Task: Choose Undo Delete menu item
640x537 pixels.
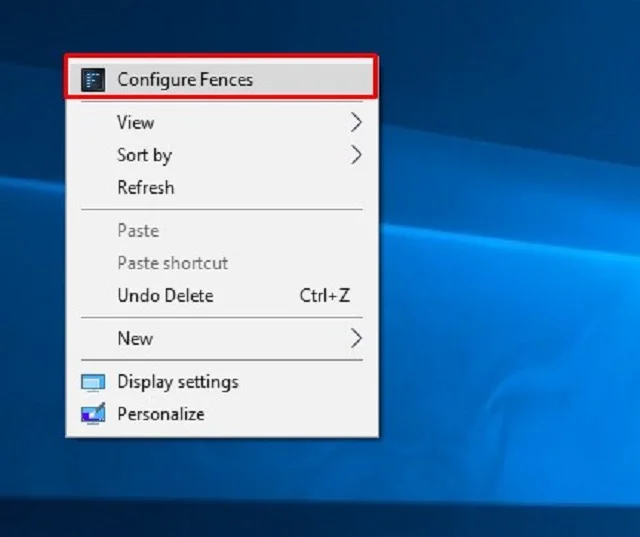Action: point(222,295)
